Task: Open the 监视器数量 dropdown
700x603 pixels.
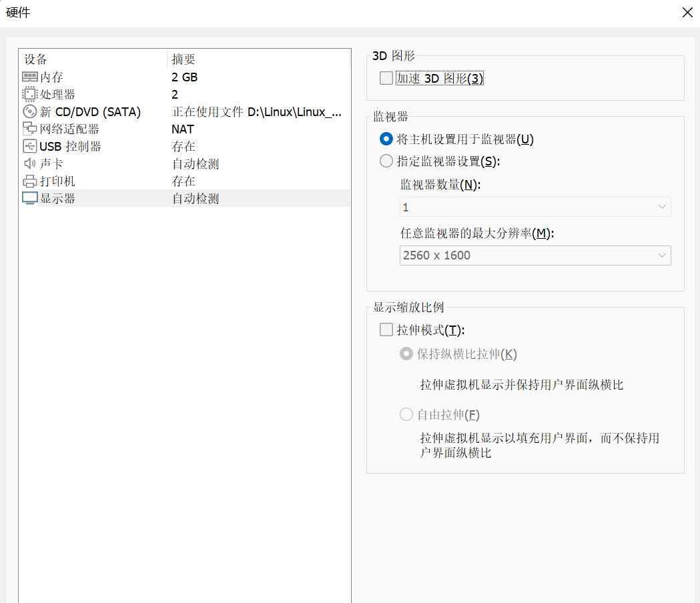Action: [x=535, y=207]
